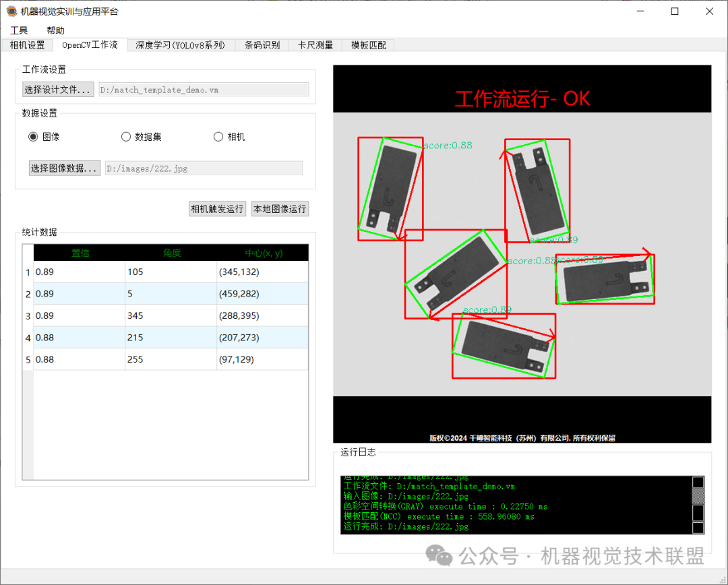Switch to the 模板匹配 tab
The height and width of the screenshot is (585, 728).
point(369,45)
